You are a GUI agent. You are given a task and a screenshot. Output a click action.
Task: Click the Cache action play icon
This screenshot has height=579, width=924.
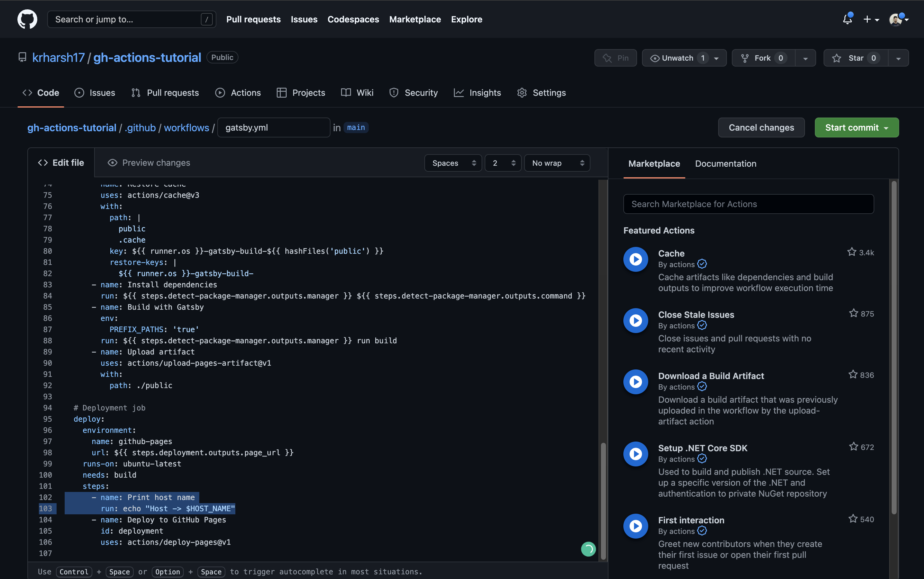635,259
